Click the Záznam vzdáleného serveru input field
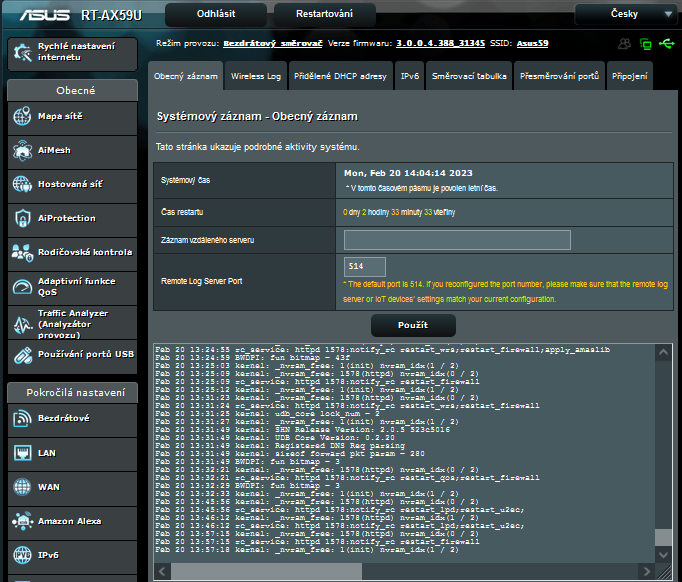Viewport: 682px width, 582px height. pyautogui.click(x=457, y=240)
